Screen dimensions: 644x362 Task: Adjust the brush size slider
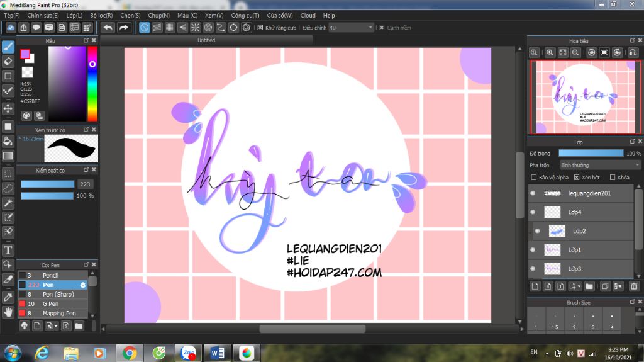(48, 184)
